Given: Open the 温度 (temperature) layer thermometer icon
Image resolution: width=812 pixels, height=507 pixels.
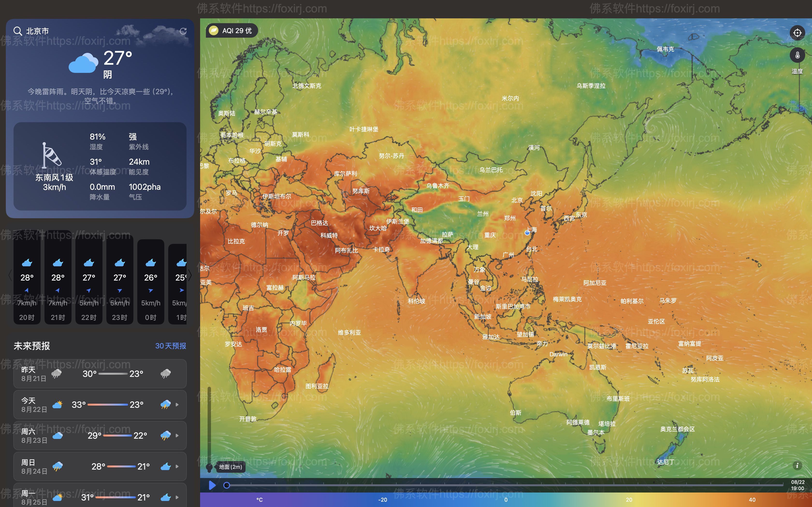Looking at the screenshot, I should click(x=797, y=55).
